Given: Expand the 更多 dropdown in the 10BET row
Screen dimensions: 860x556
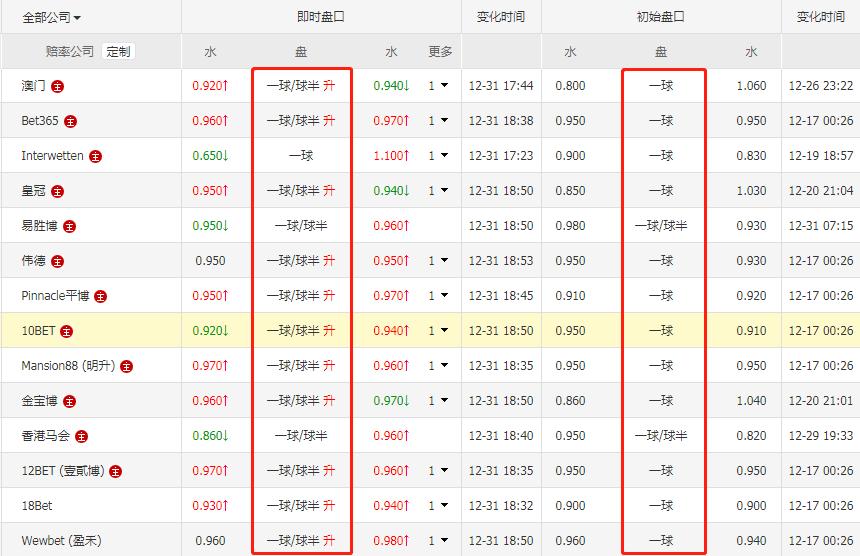Looking at the screenshot, I should pos(438,331).
